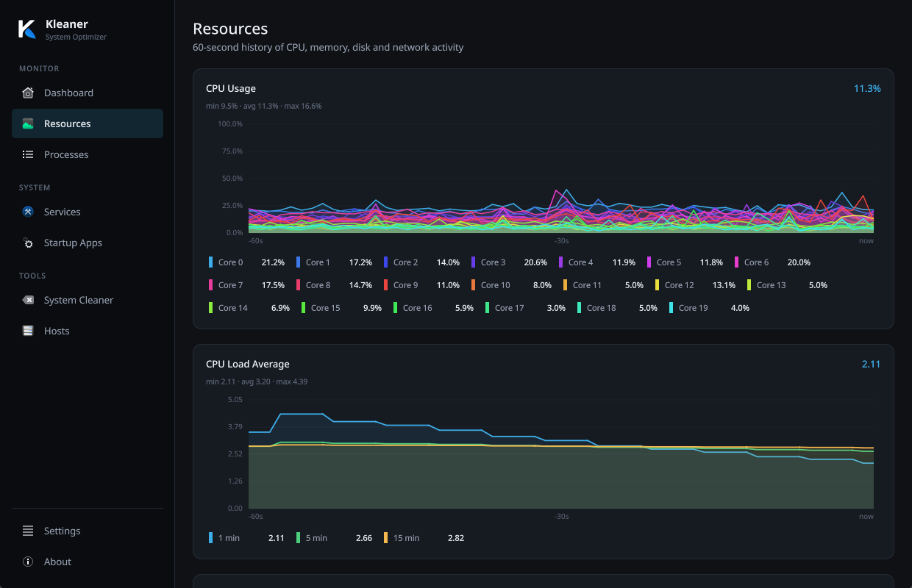This screenshot has width=912, height=588.
Task: Click the 5 min green swatch
Action: 299,538
